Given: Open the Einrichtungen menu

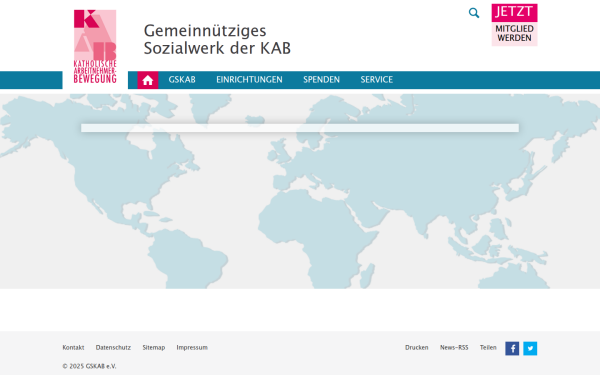Looking at the screenshot, I should tap(249, 80).
